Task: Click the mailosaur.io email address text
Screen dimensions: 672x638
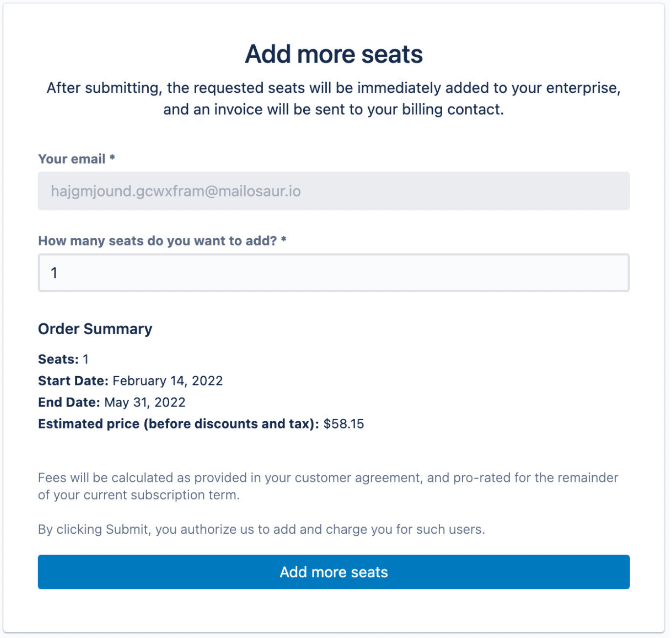Action: pos(176,191)
